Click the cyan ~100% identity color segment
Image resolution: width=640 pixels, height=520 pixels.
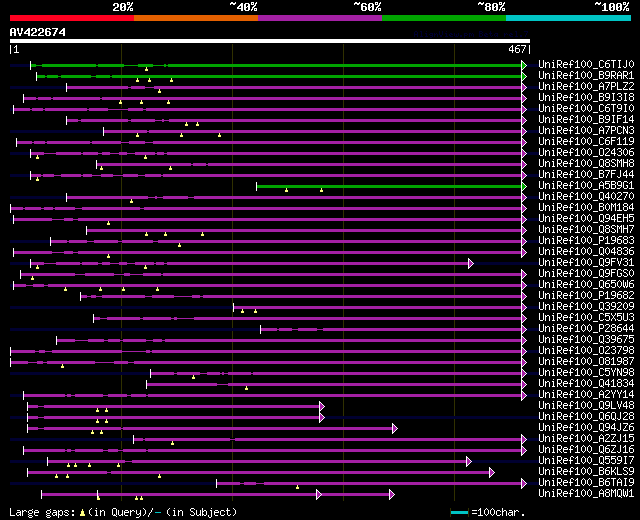pos(569,18)
